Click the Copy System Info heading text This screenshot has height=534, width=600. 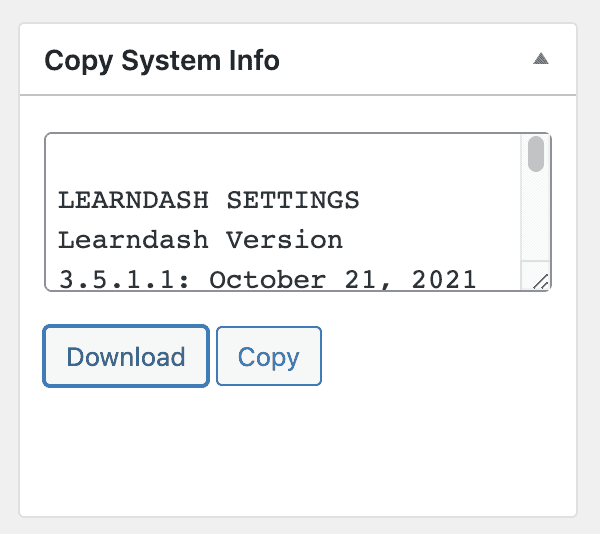[162, 60]
